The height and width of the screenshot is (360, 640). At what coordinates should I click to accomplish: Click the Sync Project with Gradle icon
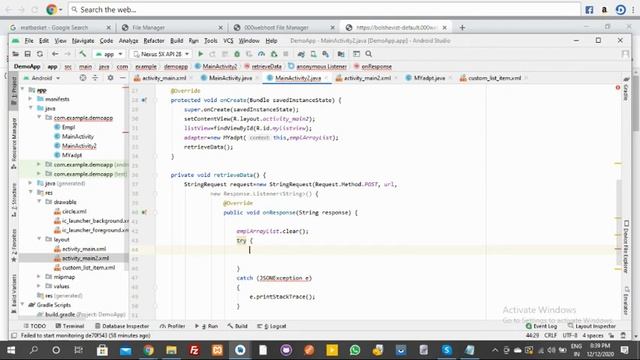click(301, 54)
